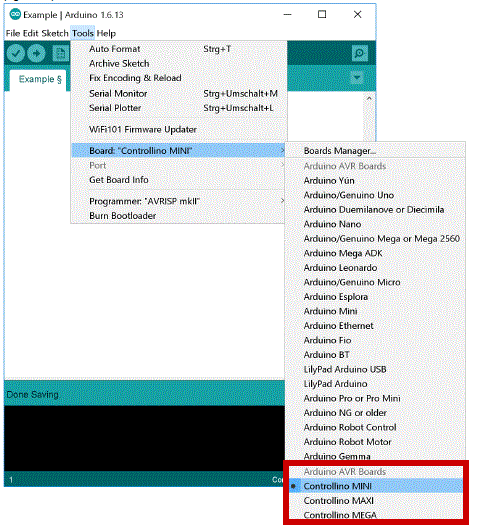Click the Upload arrow icon
This screenshot has height=528, width=489.
36,53
